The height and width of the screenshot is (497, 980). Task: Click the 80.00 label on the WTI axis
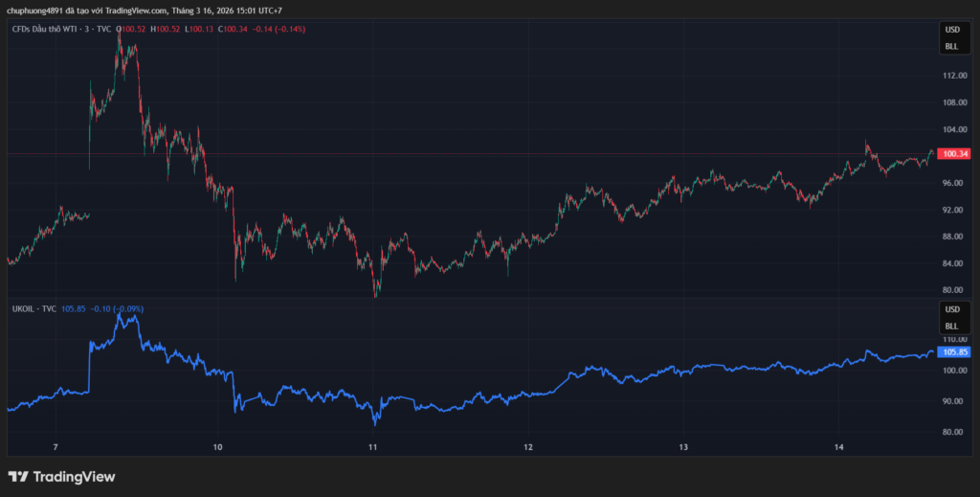[x=954, y=290]
